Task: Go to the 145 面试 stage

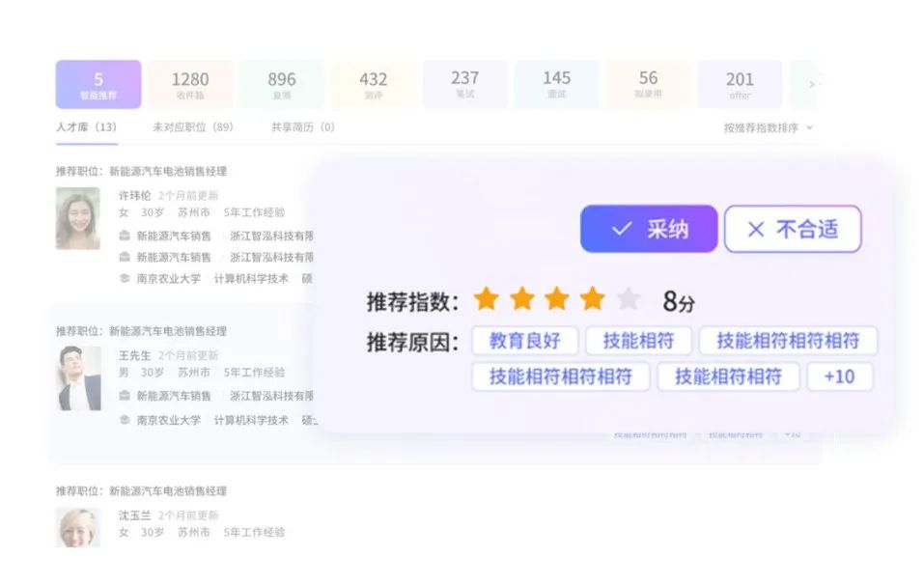Action: pyautogui.click(x=556, y=84)
